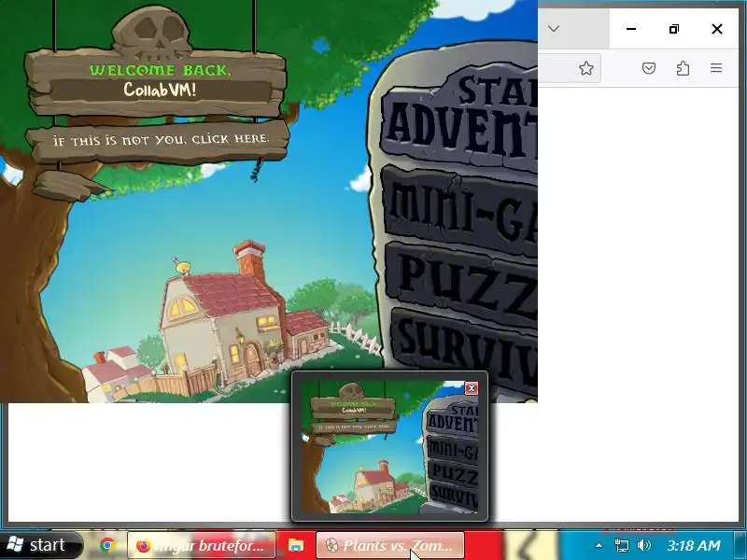Switch to the Firefox imgur taskbar window
The height and width of the screenshot is (560, 747).
(x=201, y=545)
